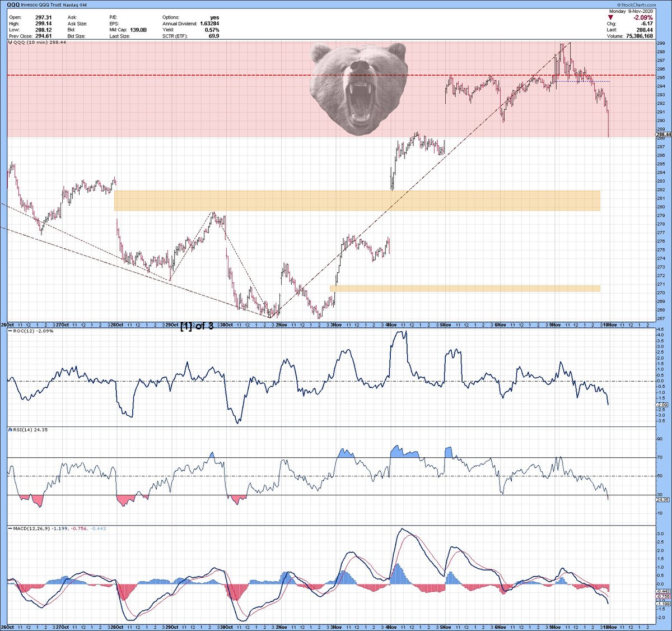This screenshot has width=672, height=631.
Task: Click the ROC(12) -2.09% legend text
Action: (34, 331)
